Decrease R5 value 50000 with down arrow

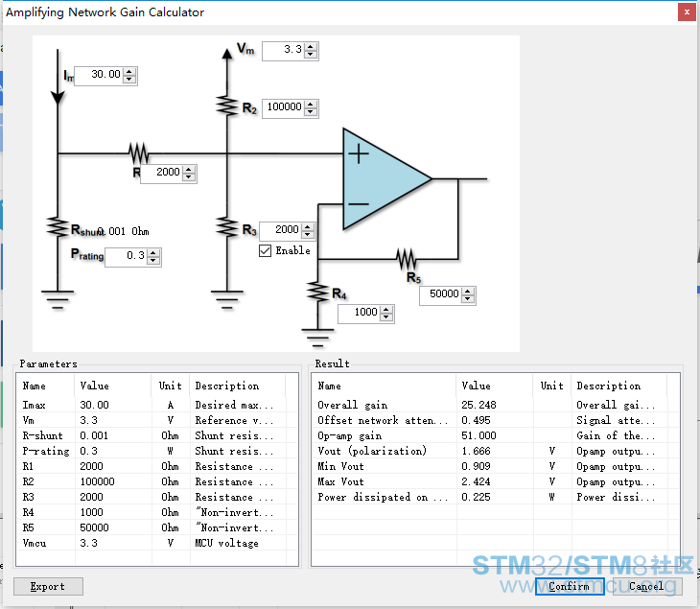click(467, 299)
